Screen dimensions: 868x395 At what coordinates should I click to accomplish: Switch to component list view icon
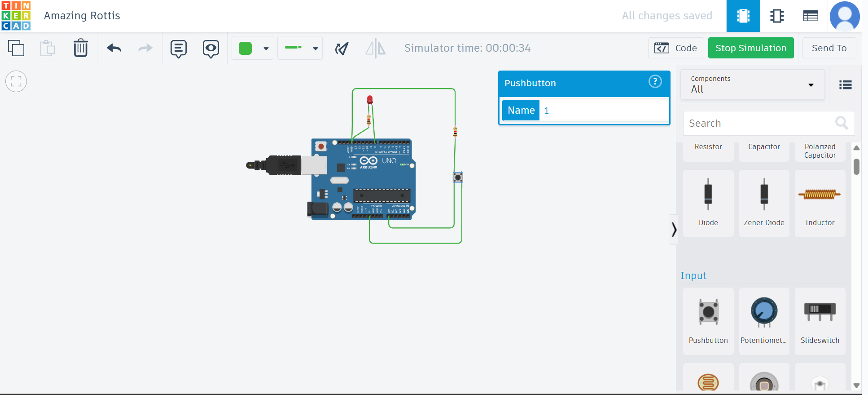[810, 16]
